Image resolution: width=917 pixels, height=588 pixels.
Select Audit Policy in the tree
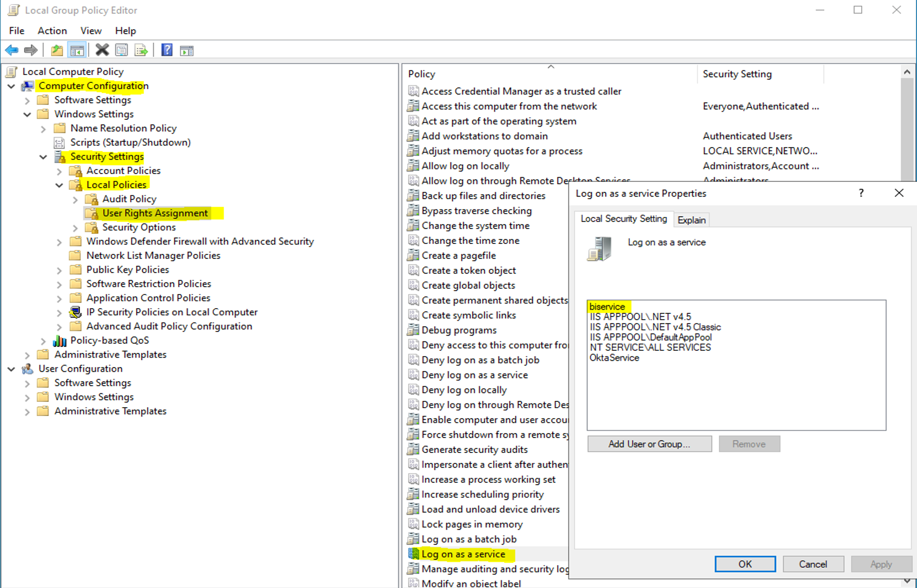[129, 199]
